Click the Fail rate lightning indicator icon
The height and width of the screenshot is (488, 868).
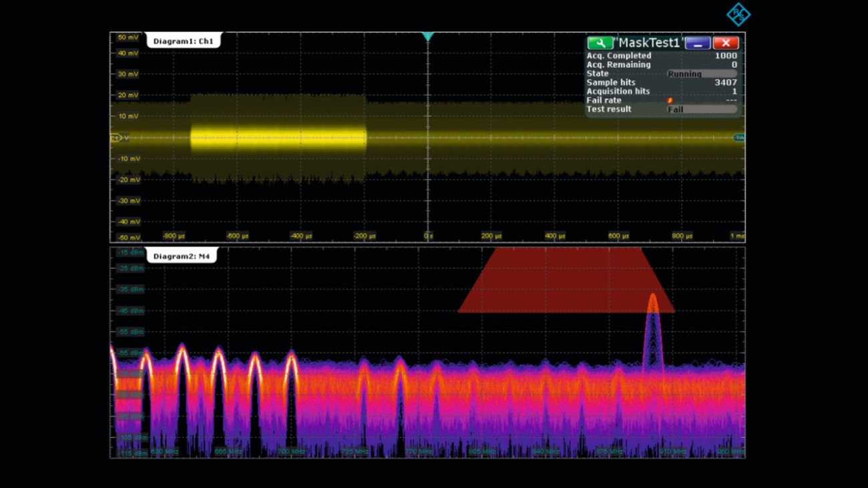tap(670, 101)
